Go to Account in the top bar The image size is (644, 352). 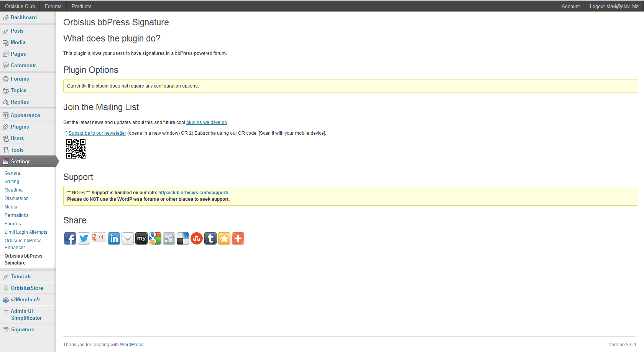click(x=571, y=6)
